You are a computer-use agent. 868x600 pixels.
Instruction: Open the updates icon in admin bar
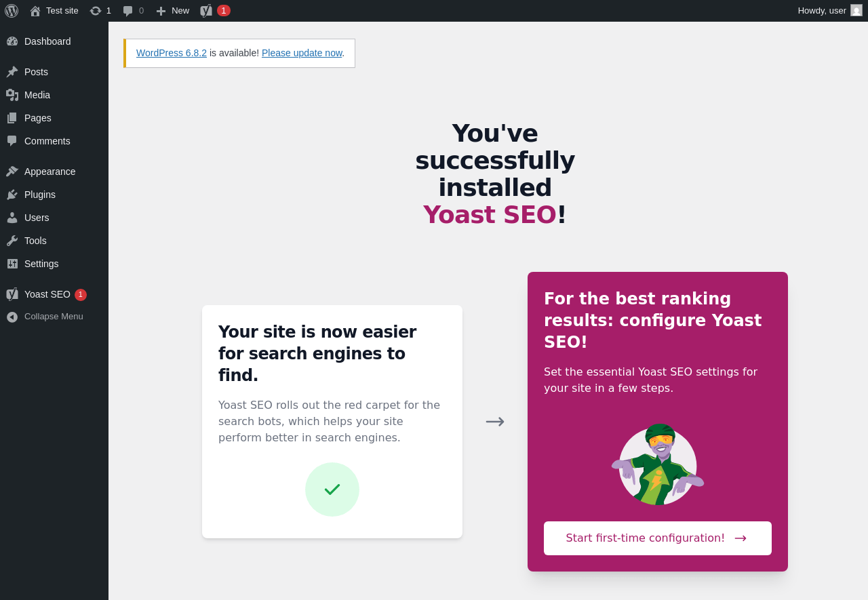(96, 11)
